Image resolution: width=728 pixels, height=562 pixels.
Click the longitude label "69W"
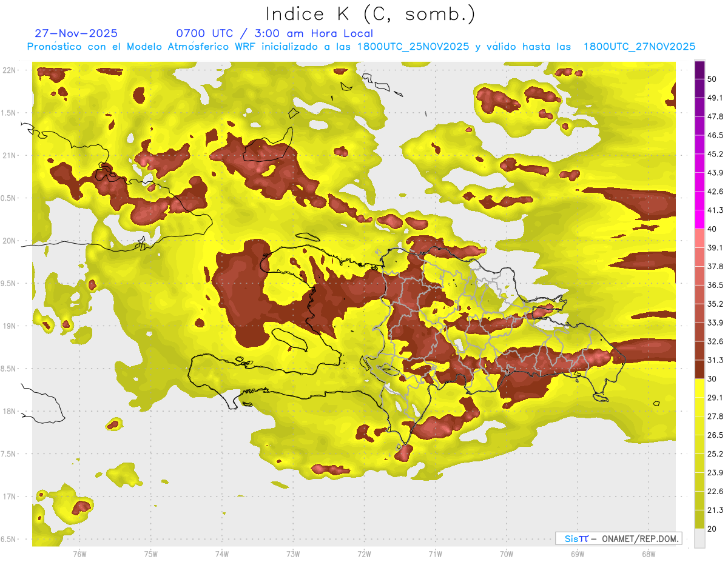pyautogui.click(x=577, y=554)
